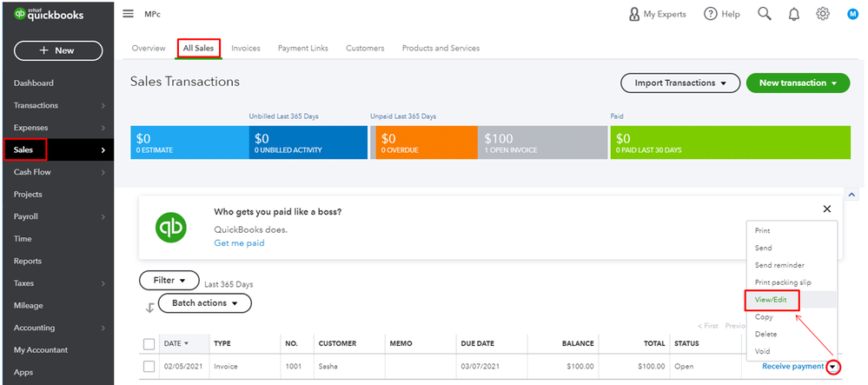Choose Void from action menu

[x=792, y=351]
